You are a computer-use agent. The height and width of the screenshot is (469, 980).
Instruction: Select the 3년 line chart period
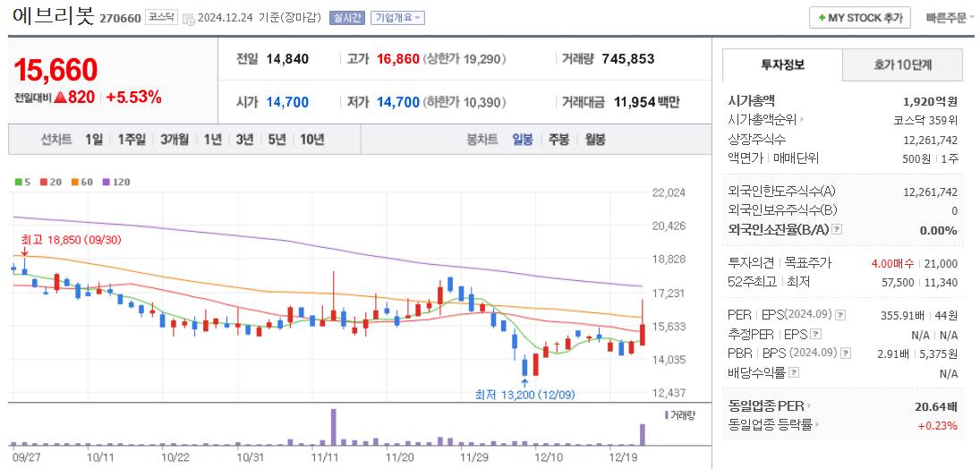244,140
